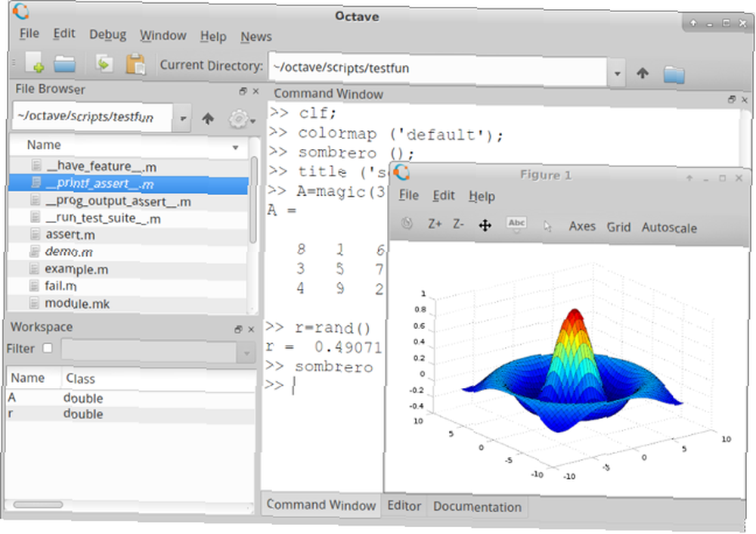Open File Browser settings gear menu

click(x=242, y=120)
